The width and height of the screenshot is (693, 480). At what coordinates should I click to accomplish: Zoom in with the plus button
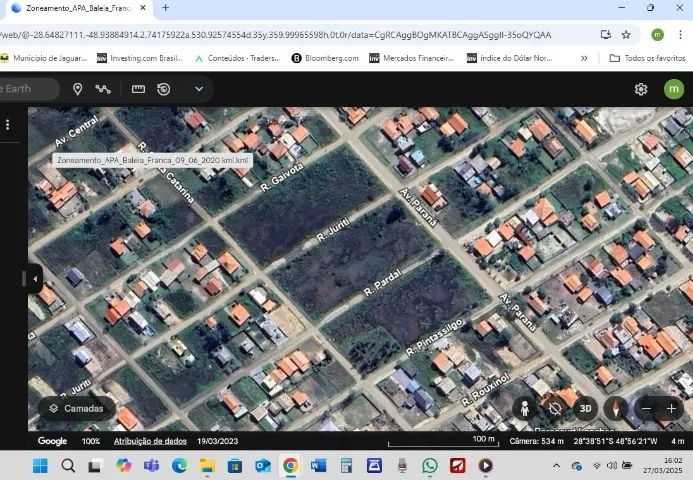point(671,409)
